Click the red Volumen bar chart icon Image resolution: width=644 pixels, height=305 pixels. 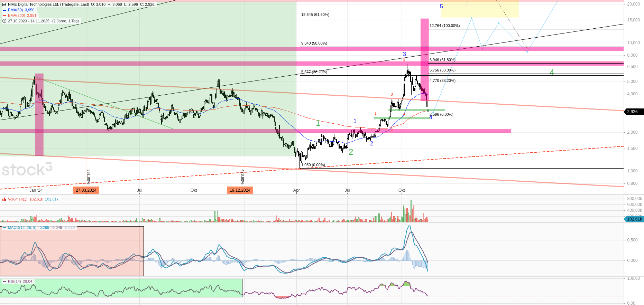point(4,199)
